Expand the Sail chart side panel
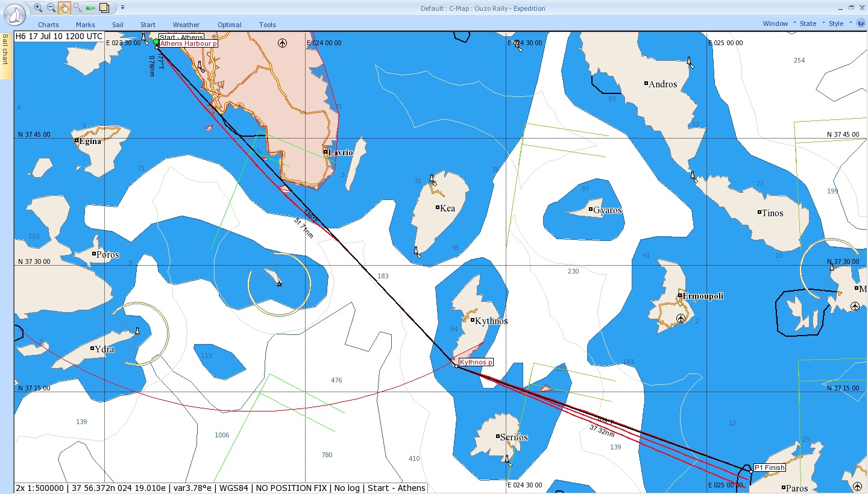868x494 pixels. 5,55
